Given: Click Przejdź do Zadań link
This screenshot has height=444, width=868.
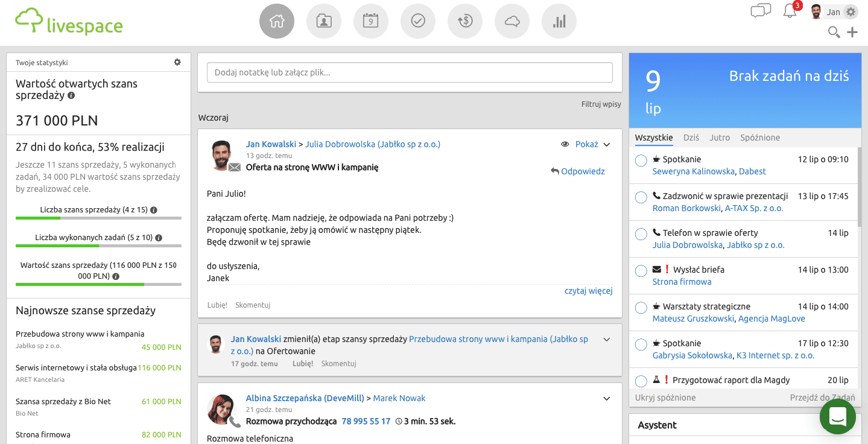Looking at the screenshot, I should (x=823, y=398).
